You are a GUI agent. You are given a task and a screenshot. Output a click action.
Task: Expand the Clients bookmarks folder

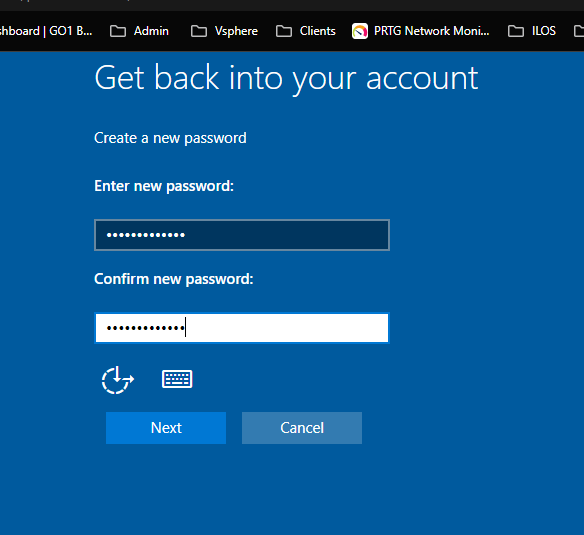[306, 31]
